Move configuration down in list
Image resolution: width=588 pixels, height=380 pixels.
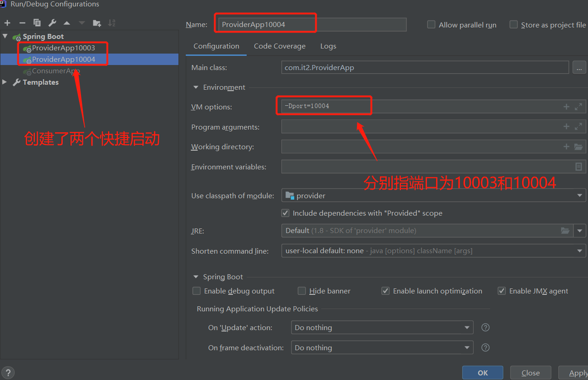click(82, 23)
